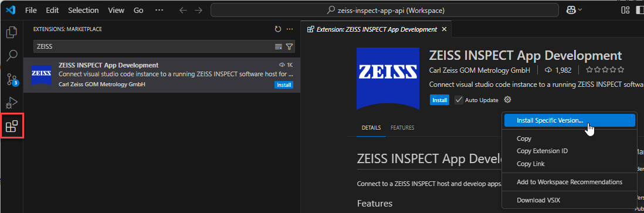Open the Edit menu
Screen dimensions: 644x213
(52, 11)
